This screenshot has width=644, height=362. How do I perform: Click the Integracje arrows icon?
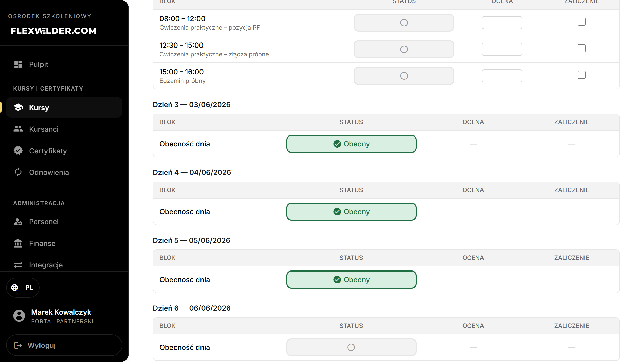(18, 265)
